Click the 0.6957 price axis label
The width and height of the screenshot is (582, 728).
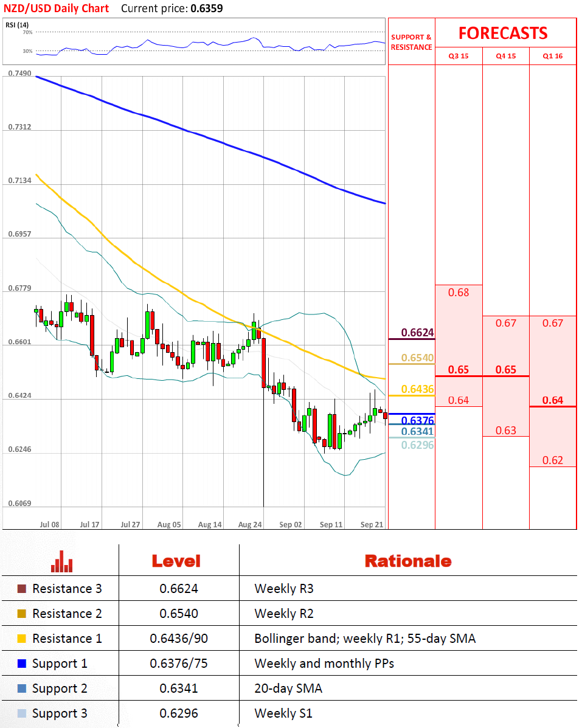pyautogui.click(x=20, y=234)
